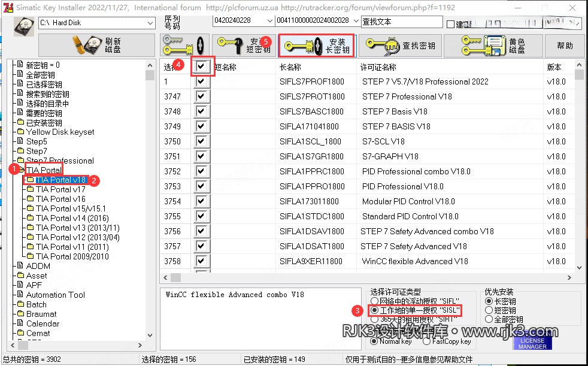Image resolution: width=588 pixels, height=366 pixels.
Task: Click the key table's horizontal scrollbar thumb
Action: [x=176, y=277]
